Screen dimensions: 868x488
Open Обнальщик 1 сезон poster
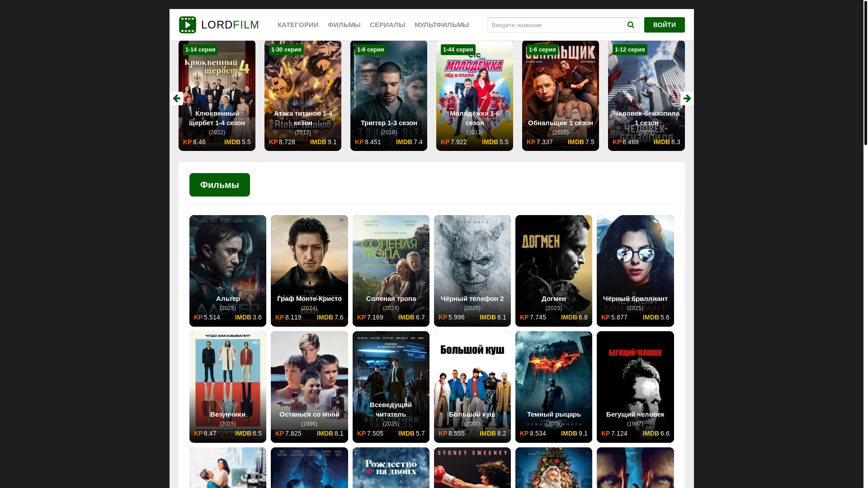point(561,95)
